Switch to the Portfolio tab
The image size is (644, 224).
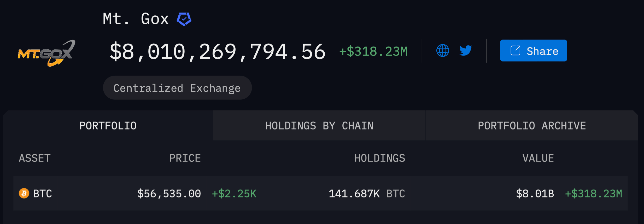[x=108, y=126]
